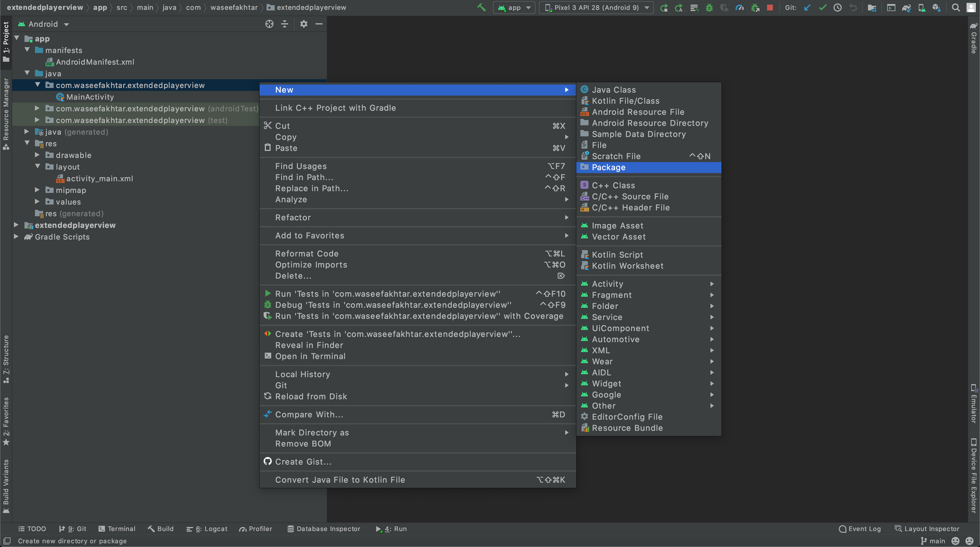
Task: Click the Git commit checkmark icon
Action: [x=822, y=7]
